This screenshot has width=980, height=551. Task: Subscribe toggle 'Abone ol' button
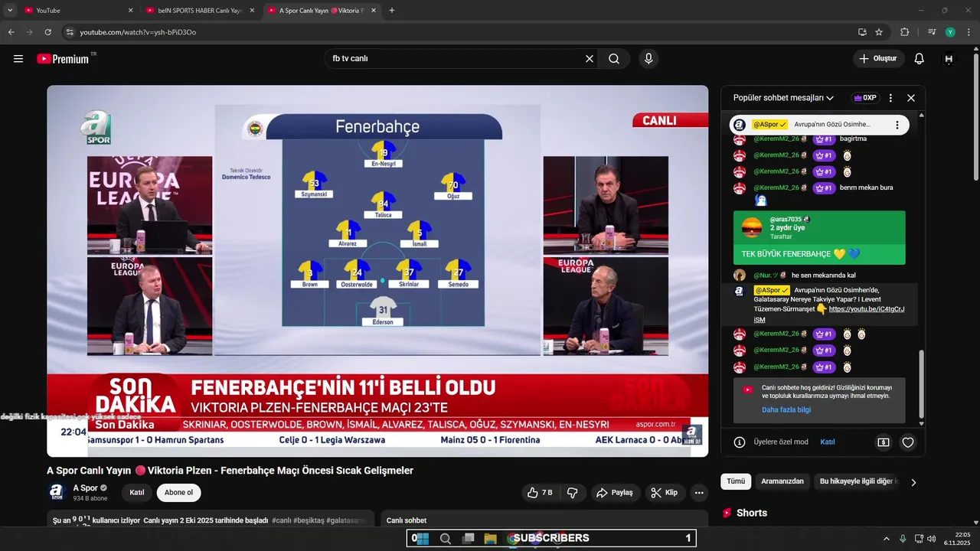pyautogui.click(x=178, y=492)
